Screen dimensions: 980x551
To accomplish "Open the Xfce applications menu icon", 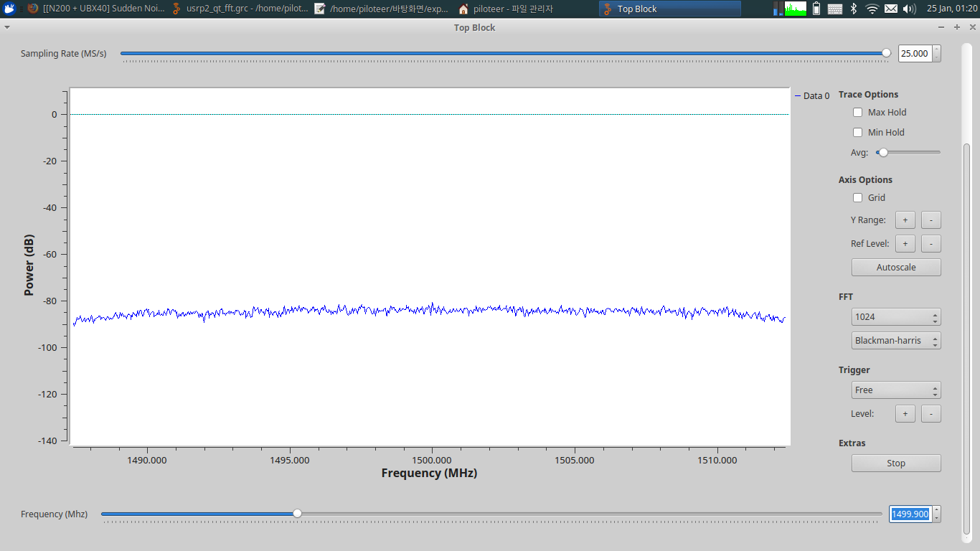I will click(x=9, y=9).
